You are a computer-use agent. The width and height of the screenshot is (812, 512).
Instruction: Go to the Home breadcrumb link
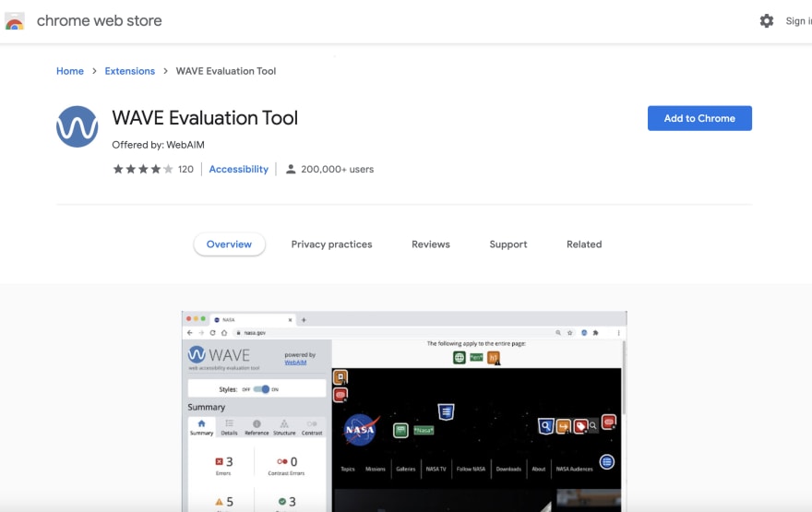click(70, 71)
